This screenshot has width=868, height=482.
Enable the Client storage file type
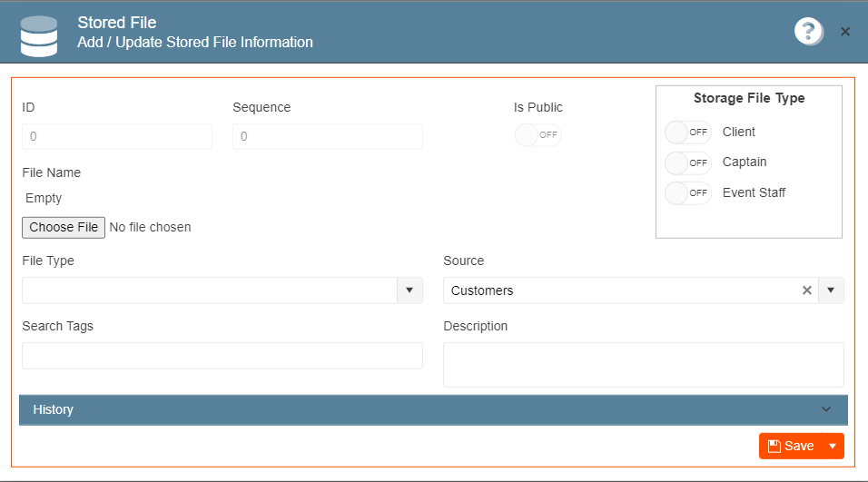(x=687, y=133)
